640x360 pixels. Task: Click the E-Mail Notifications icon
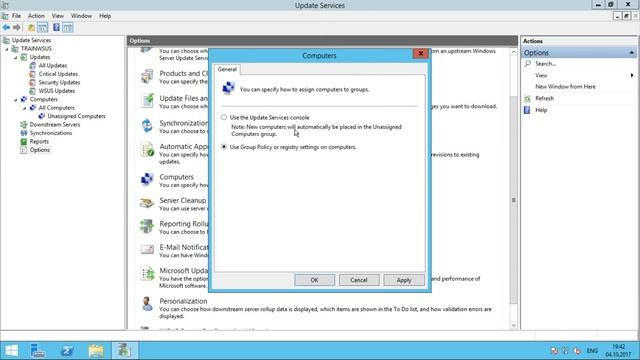(147, 249)
